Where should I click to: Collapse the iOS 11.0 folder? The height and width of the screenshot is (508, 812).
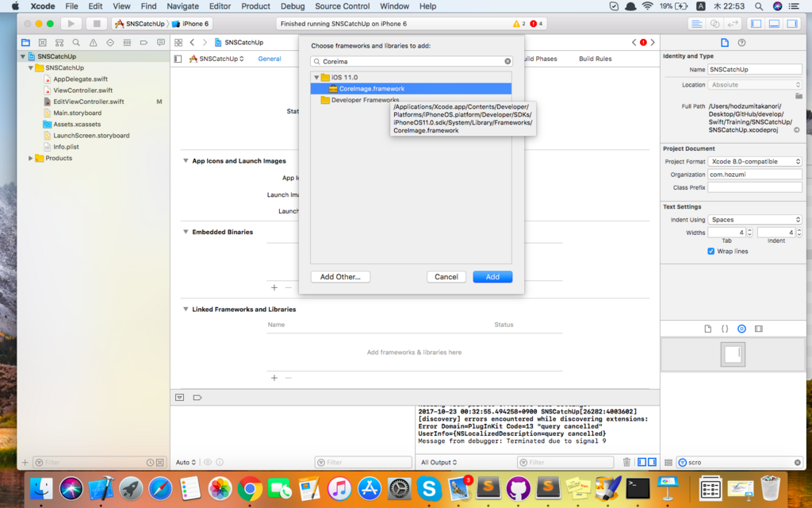[316, 77]
